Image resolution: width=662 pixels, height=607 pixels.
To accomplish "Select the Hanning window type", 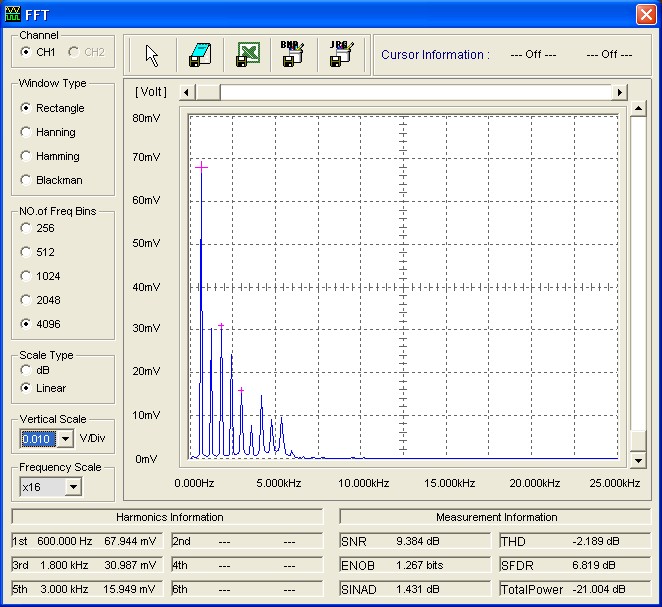I will point(26,132).
